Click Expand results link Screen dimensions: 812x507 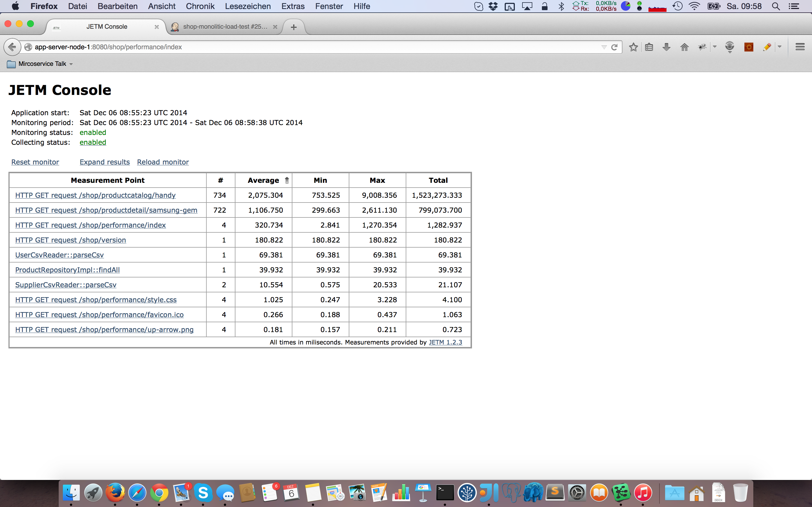tap(104, 162)
